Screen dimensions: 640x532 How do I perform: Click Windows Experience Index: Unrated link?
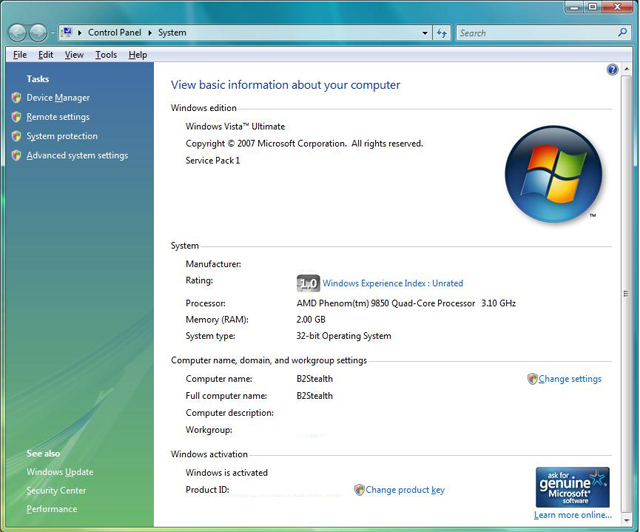point(393,284)
